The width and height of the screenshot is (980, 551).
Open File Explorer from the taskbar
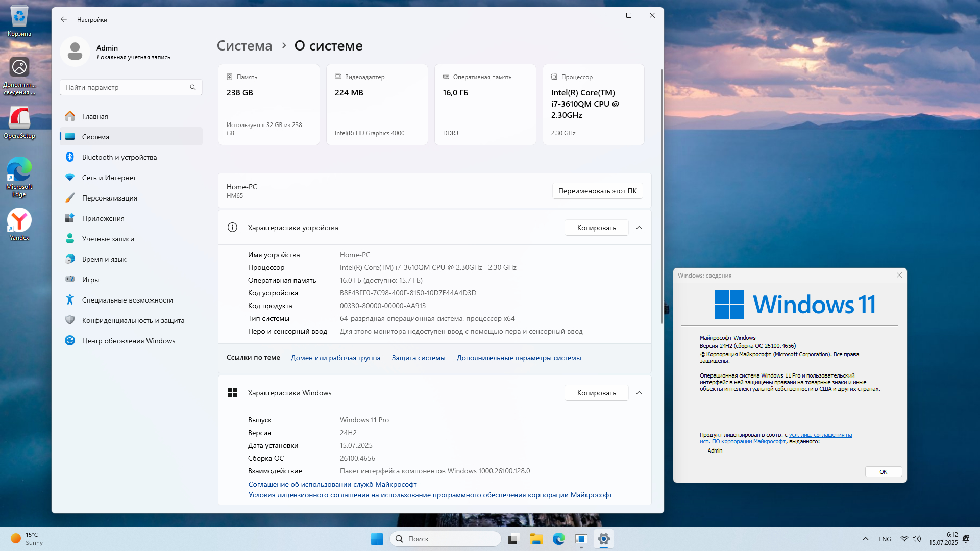pos(536,539)
